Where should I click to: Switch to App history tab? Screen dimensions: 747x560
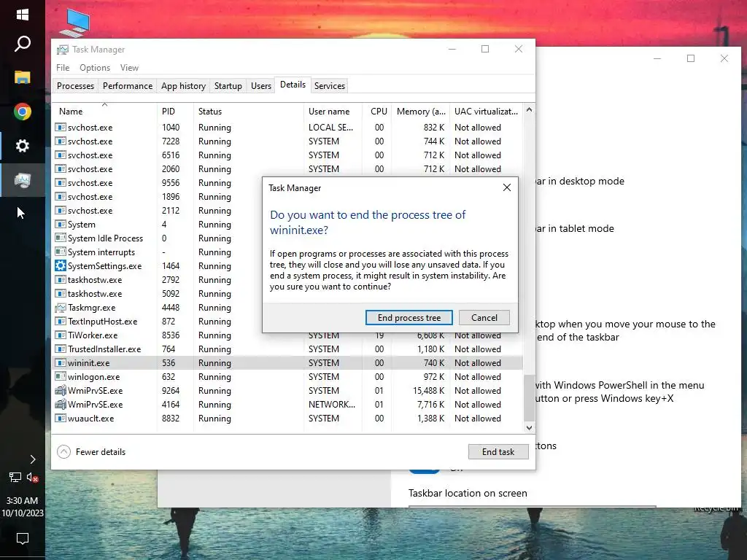[x=183, y=86]
